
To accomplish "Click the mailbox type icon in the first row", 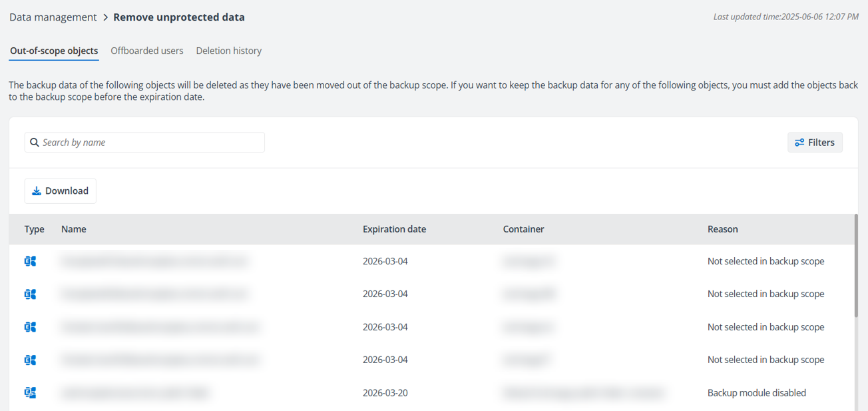I will coord(30,261).
